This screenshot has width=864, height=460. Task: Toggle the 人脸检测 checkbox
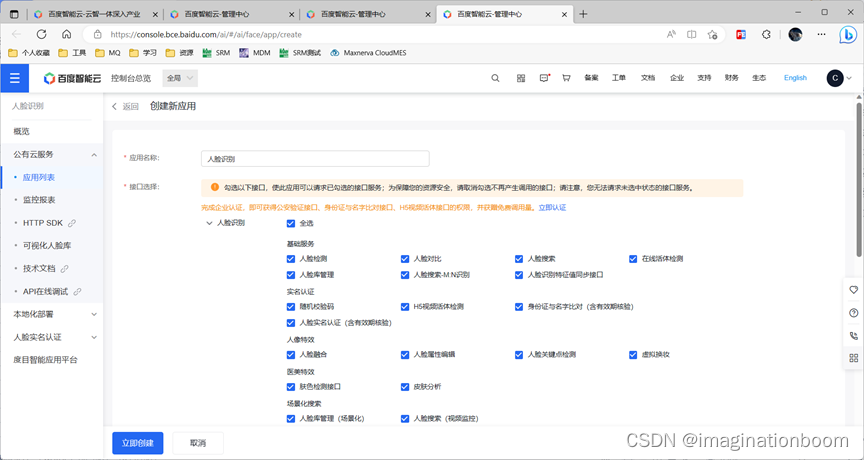click(290, 258)
